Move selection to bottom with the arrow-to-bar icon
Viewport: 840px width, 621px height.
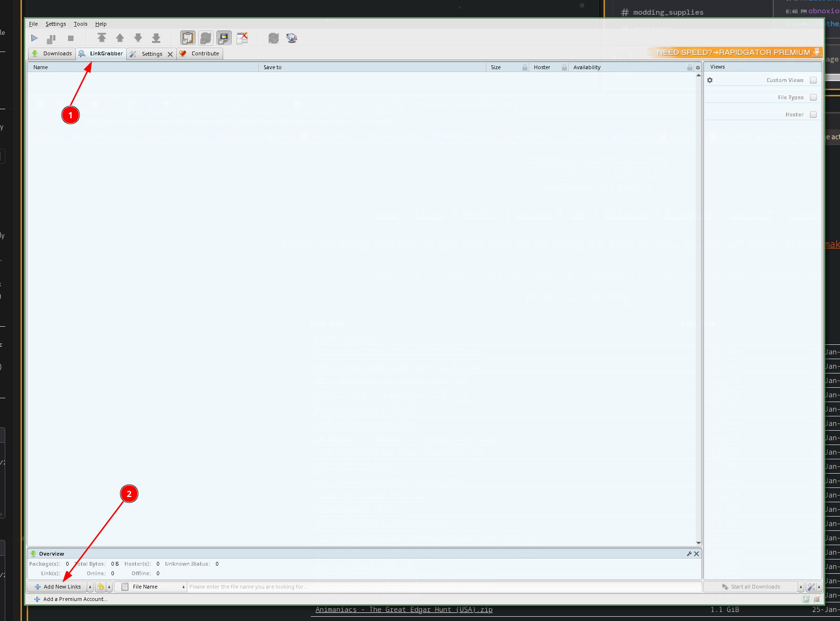[x=156, y=38]
